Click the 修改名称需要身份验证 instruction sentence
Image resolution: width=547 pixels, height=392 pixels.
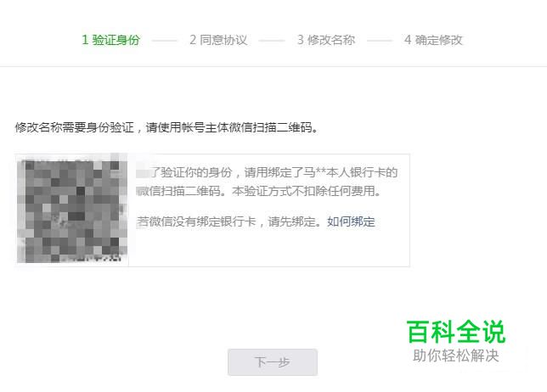[166, 127]
